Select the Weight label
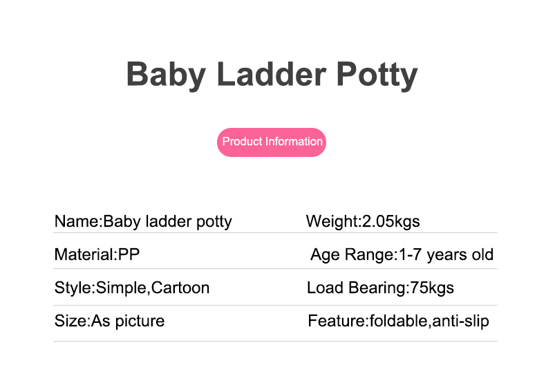The image size is (546, 392). coord(332,222)
